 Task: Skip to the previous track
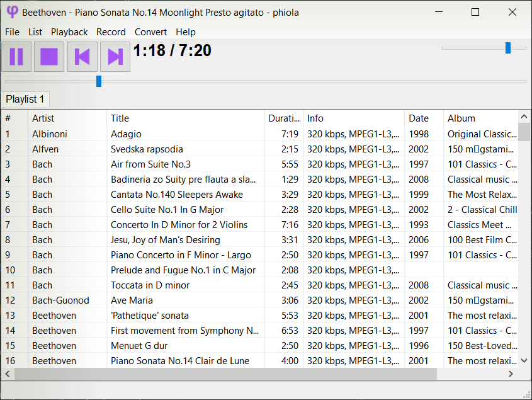click(82, 57)
